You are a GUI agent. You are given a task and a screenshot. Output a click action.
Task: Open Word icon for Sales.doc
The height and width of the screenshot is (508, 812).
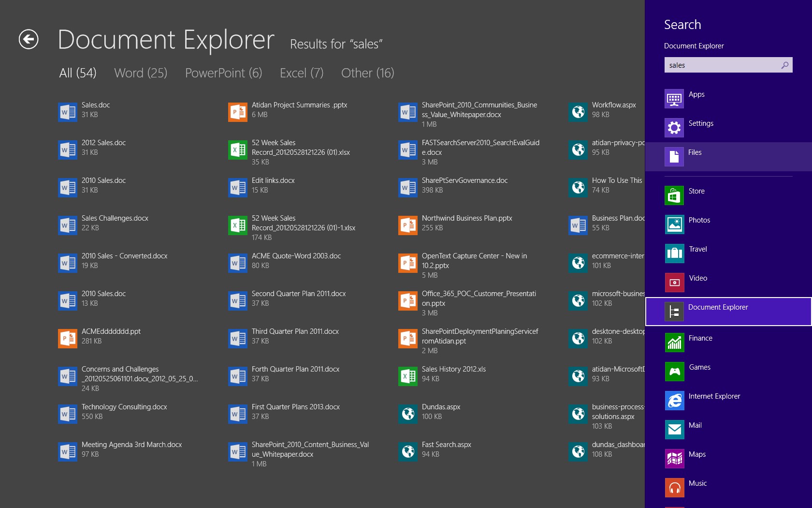coord(68,112)
